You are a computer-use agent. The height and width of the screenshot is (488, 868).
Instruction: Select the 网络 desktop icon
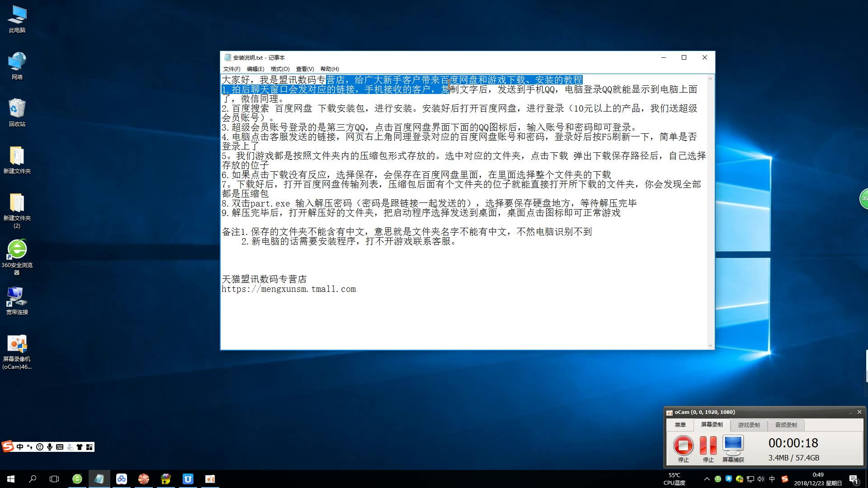click(17, 66)
